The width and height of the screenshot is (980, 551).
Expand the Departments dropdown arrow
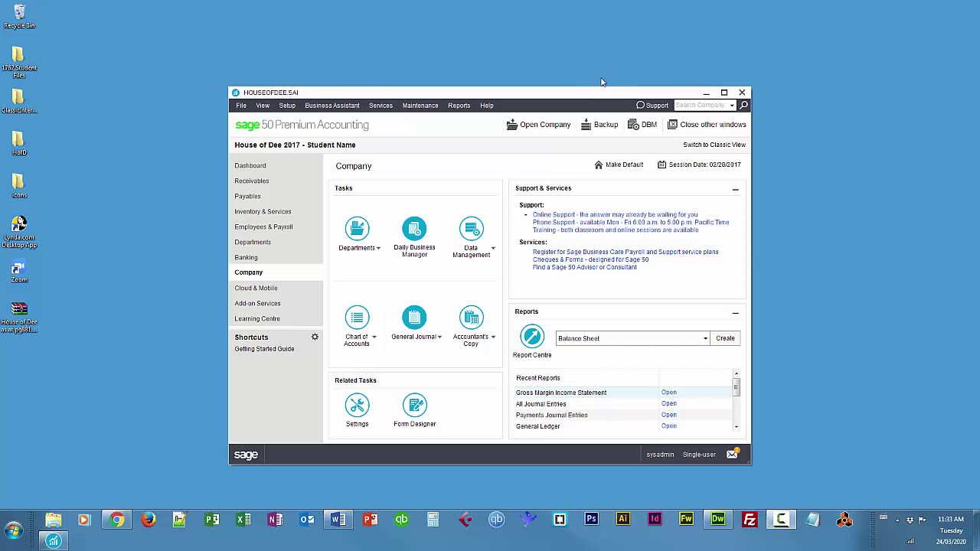point(378,248)
